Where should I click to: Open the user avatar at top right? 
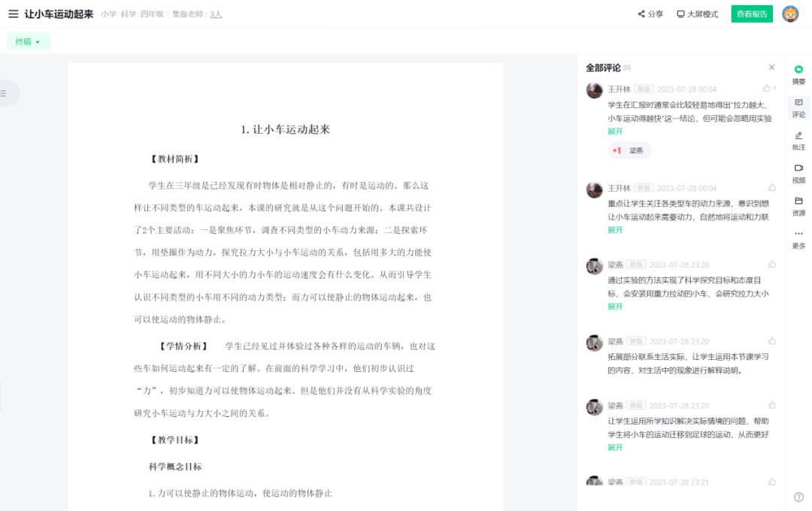coord(790,14)
